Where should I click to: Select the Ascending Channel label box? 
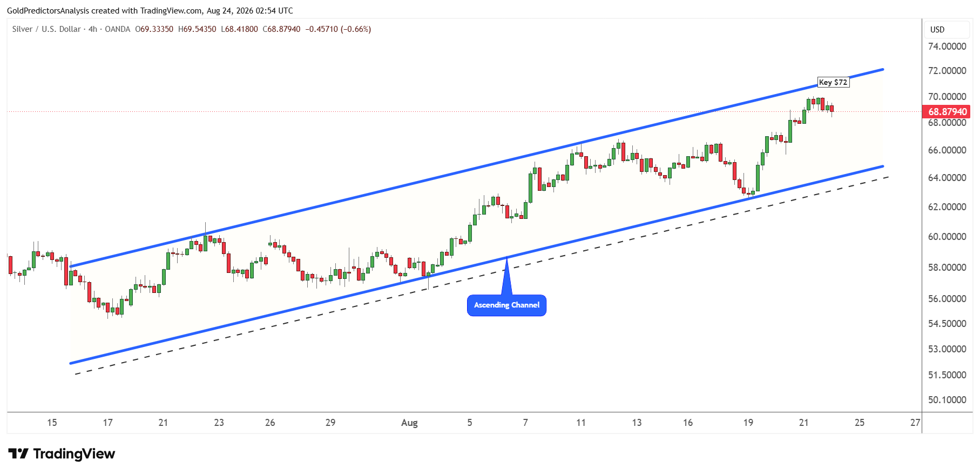pos(506,305)
